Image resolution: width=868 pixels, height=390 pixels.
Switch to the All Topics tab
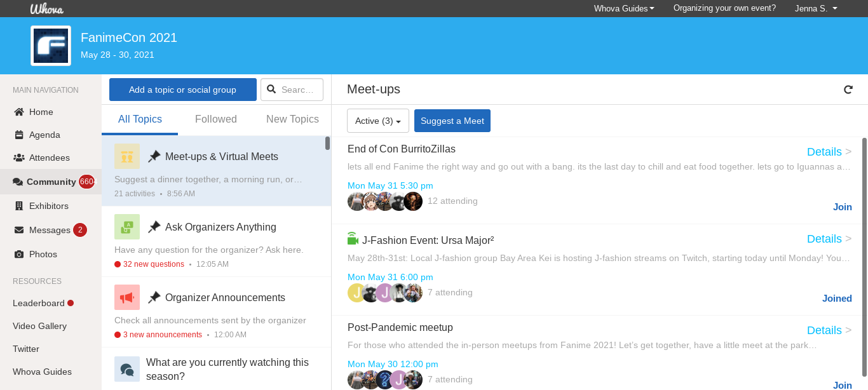pyautogui.click(x=140, y=119)
